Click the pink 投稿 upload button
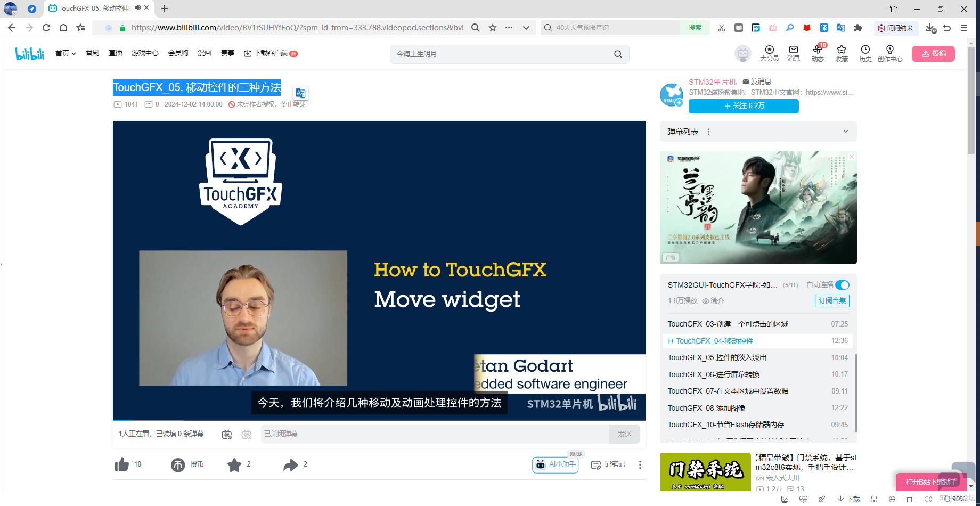The width and height of the screenshot is (980, 506). click(x=933, y=54)
